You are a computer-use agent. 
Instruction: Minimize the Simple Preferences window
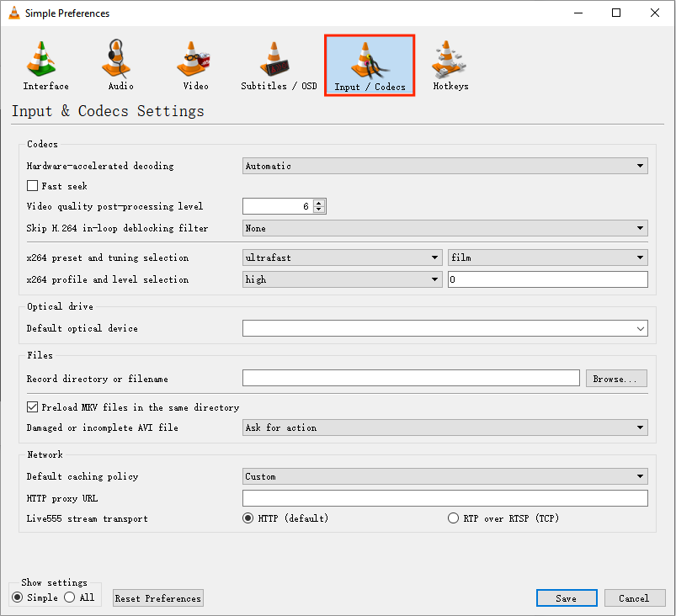578,13
